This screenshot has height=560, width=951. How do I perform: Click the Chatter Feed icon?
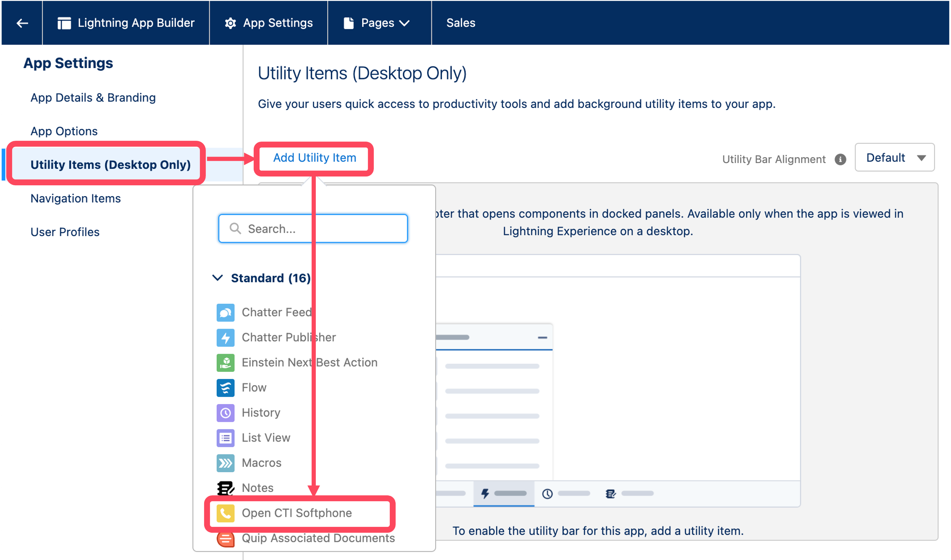226,313
